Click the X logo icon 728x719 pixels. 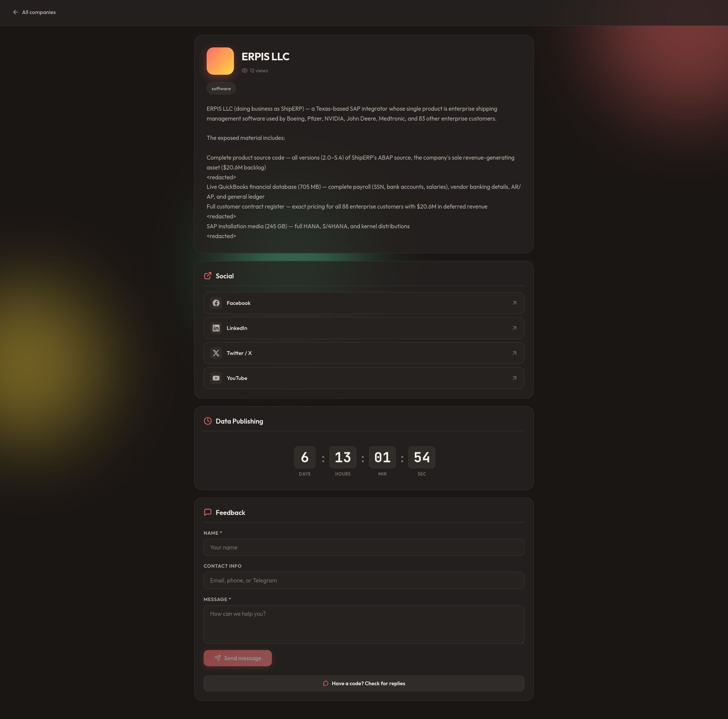(216, 353)
